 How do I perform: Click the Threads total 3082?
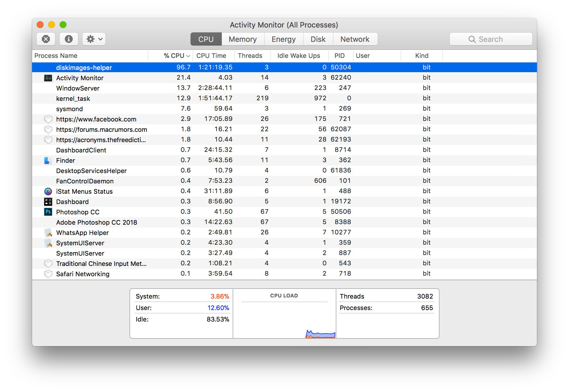point(425,296)
